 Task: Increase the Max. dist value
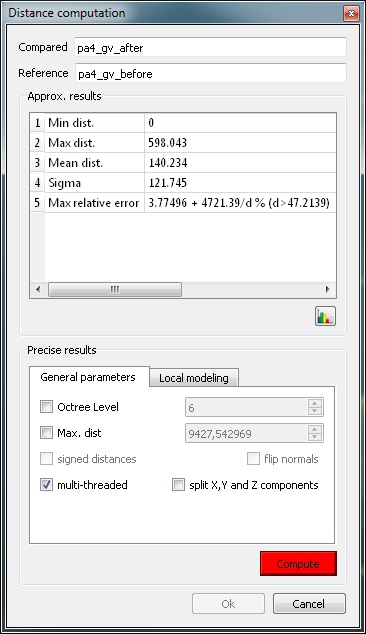315,429
